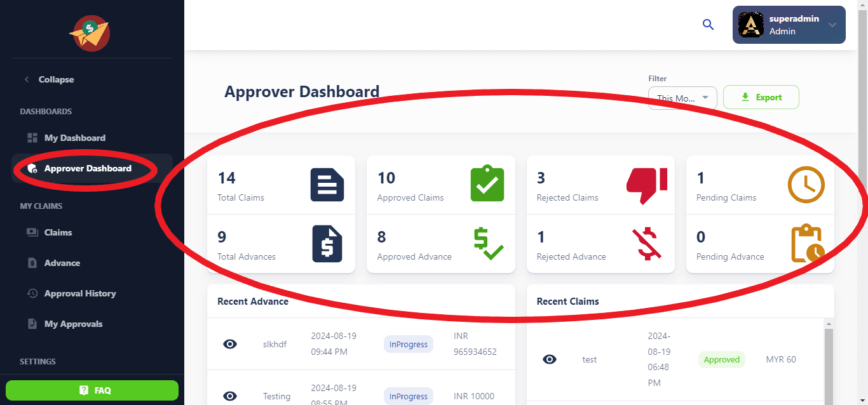Image resolution: width=868 pixels, height=405 pixels.
Task: Click the Total Claims document icon
Action: (327, 185)
